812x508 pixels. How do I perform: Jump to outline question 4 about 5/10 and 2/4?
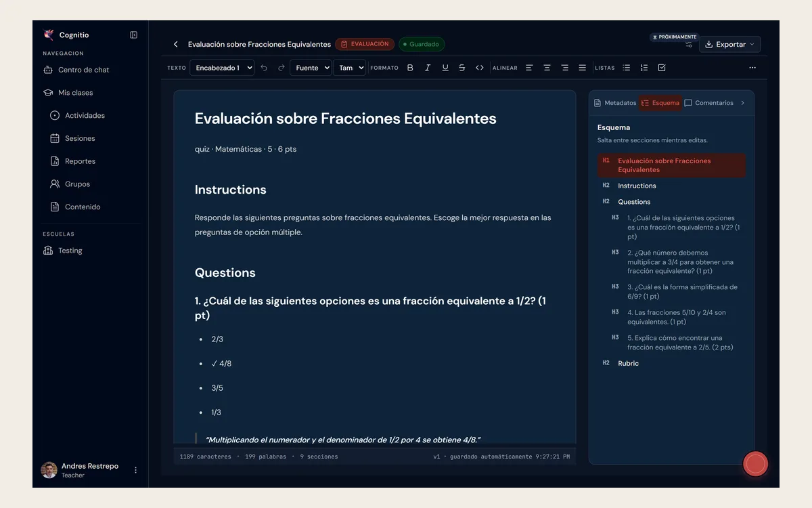pos(677,317)
